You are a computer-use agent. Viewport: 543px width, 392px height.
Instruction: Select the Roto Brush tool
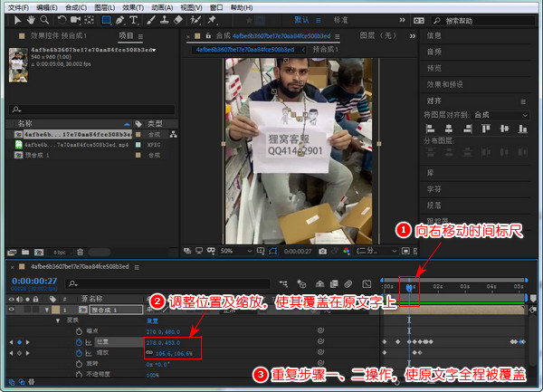coord(195,20)
